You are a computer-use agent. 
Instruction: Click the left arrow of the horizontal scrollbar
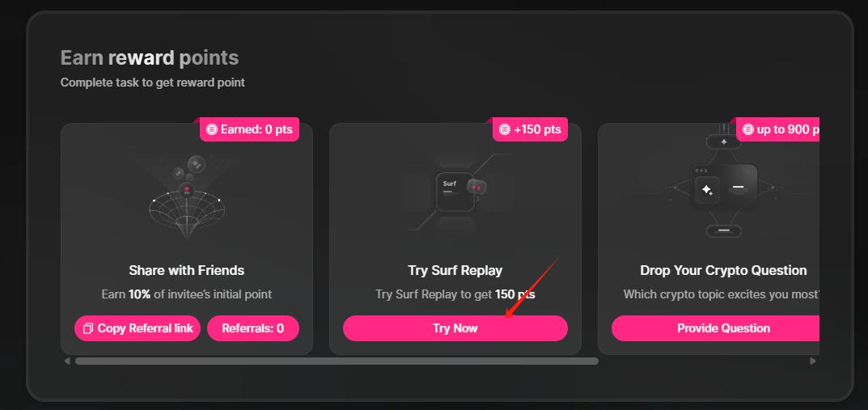[67, 361]
